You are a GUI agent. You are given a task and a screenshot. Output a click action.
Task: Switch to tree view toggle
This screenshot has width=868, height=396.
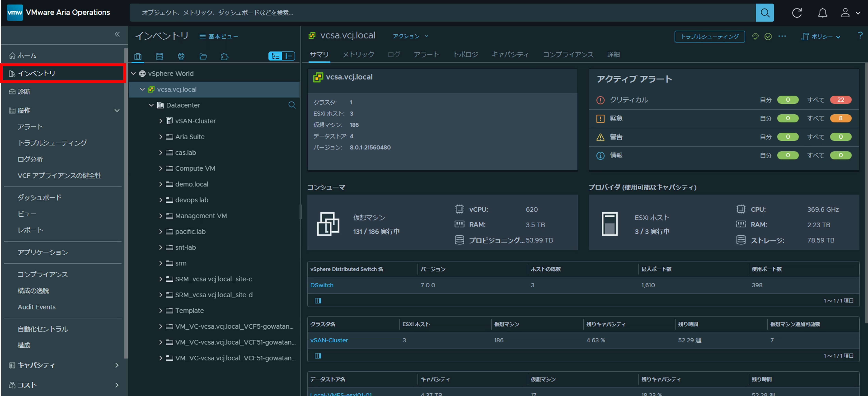[275, 56]
